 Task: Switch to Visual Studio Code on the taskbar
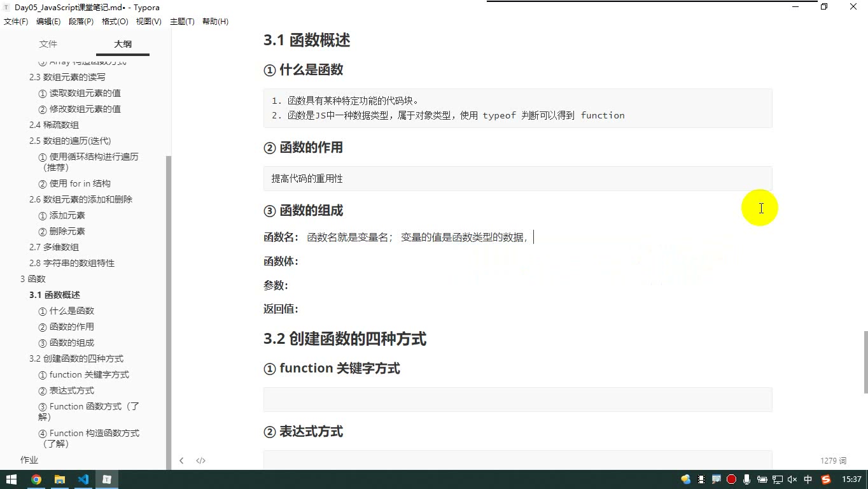[83, 479]
